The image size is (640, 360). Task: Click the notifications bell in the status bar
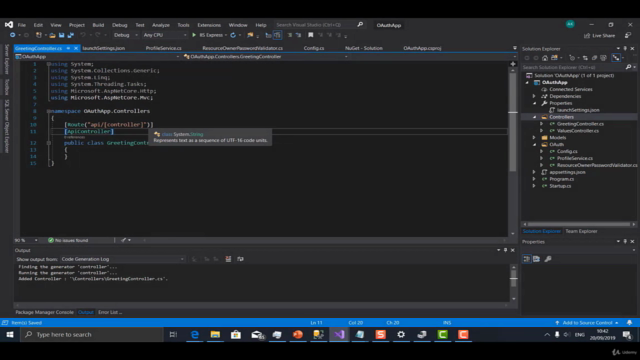[630, 322]
